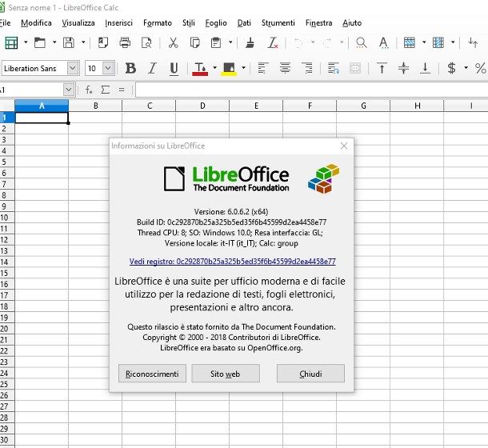
Task: Open the Vedi registro build link
Action: (233, 262)
